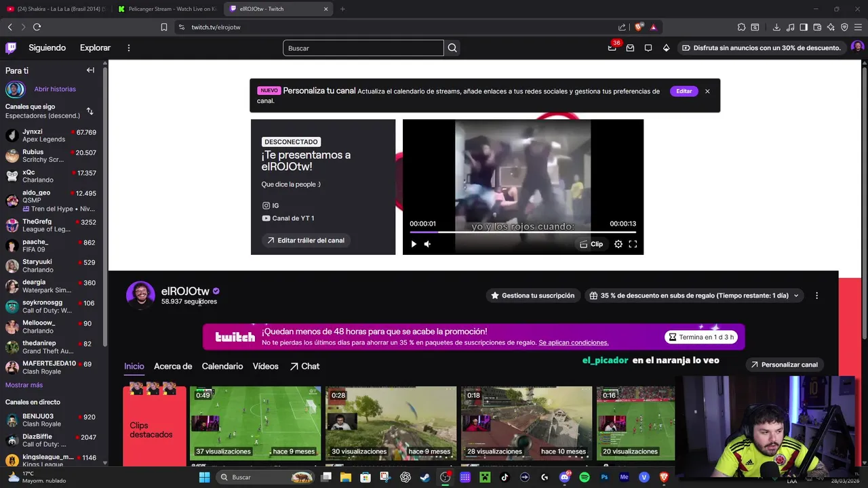Click Editar tráiler del canal
The height and width of the screenshot is (488, 868).
(x=306, y=240)
